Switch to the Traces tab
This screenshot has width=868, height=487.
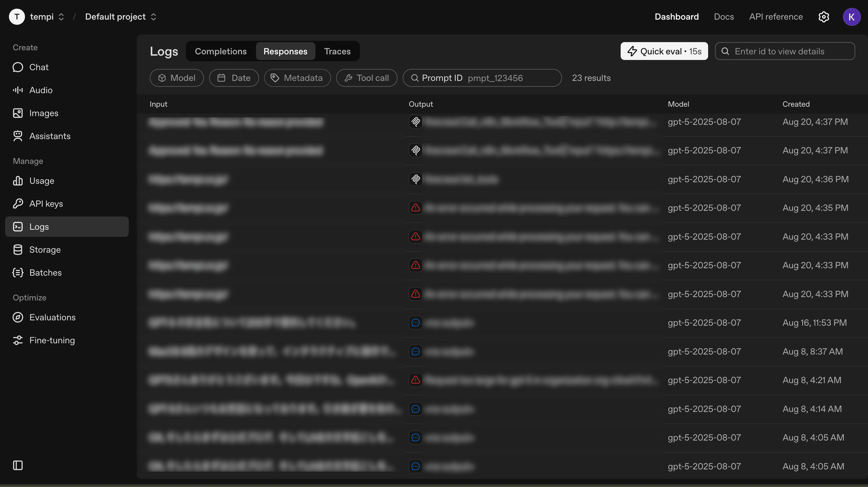pyautogui.click(x=337, y=51)
